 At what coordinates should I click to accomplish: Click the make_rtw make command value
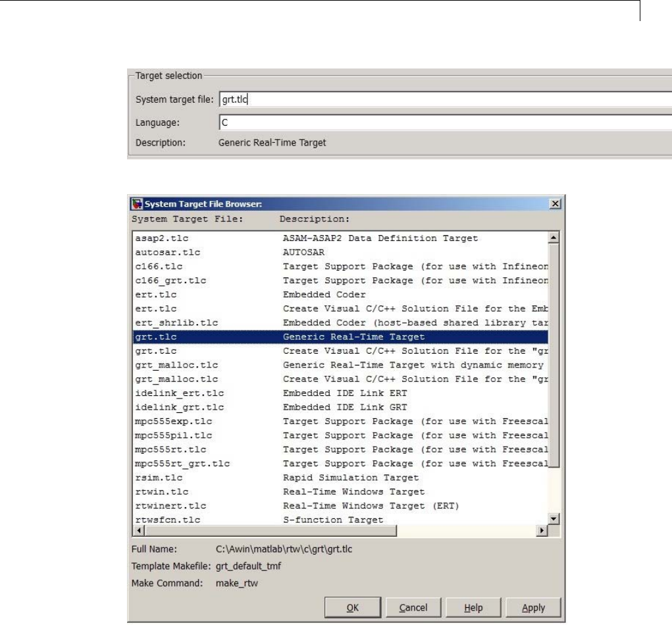coord(236,584)
